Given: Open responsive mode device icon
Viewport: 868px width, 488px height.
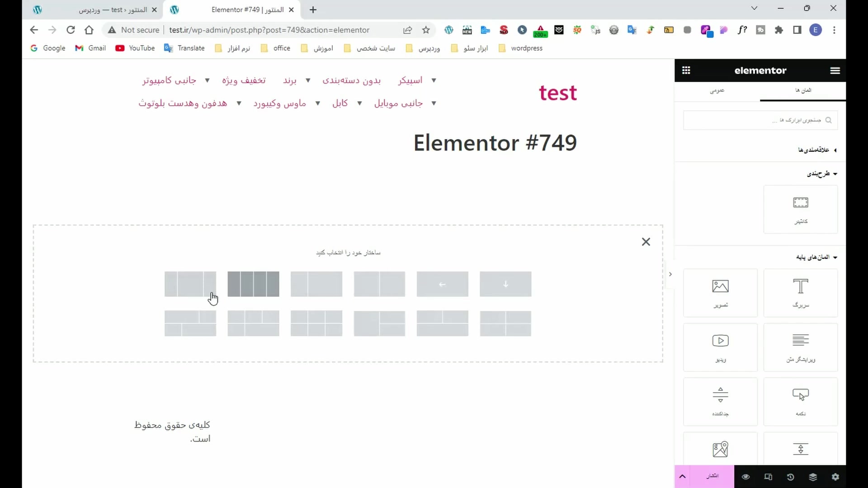Looking at the screenshot, I should pyautogui.click(x=768, y=477).
